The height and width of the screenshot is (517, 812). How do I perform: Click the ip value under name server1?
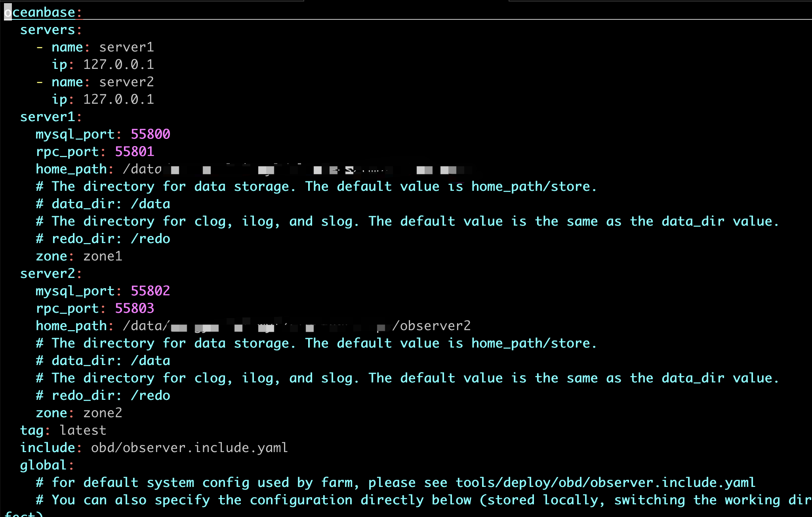(x=118, y=65)
